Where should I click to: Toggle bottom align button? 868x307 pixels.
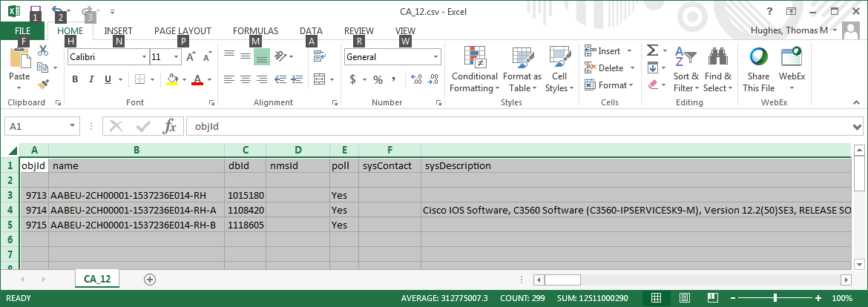tap(262, 56)
